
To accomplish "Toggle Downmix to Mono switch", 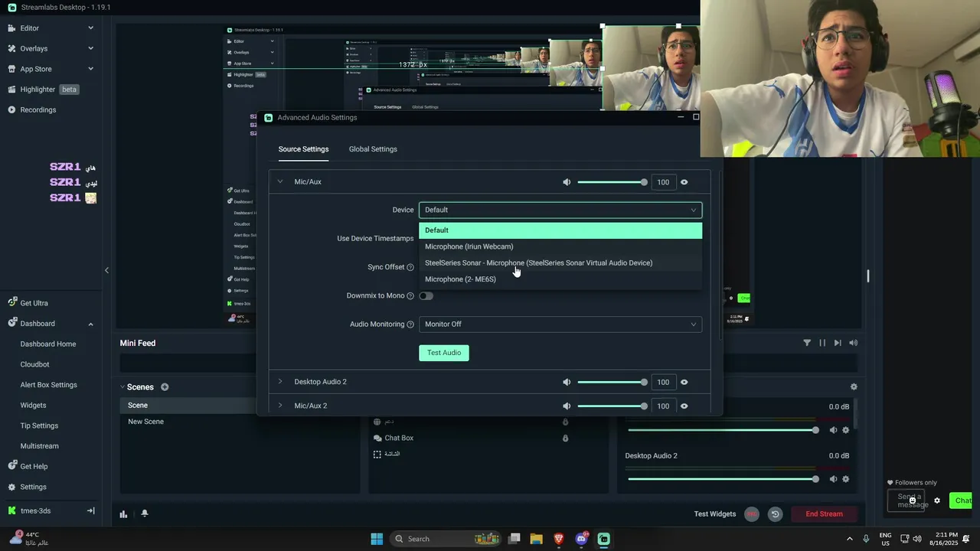I will (x=426, y=296).
